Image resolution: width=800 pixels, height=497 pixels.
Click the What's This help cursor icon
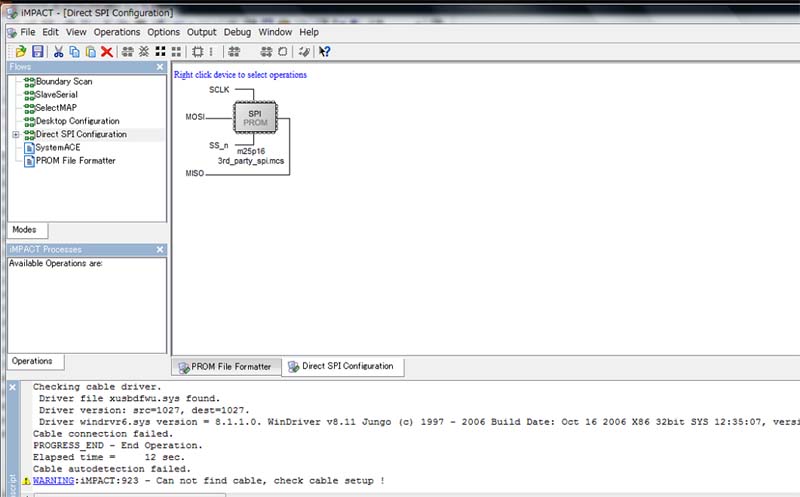(x=324, y=52)
